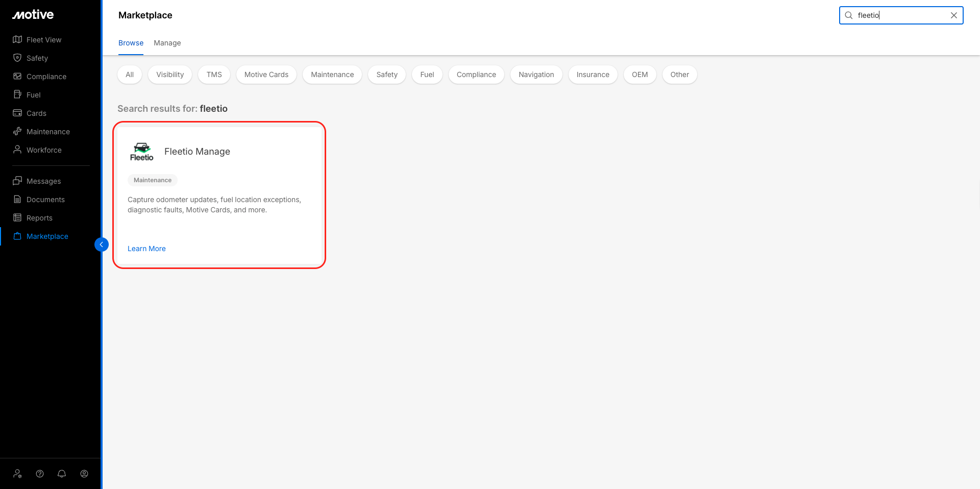This screenshot has width=980, height=489.
Task: Select the All category filter
Action: click(x=130, y=75)
